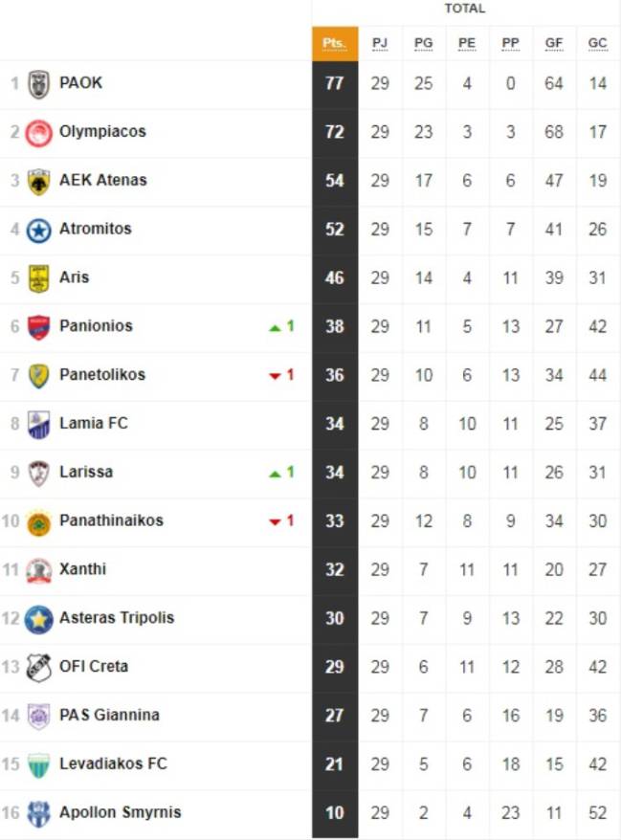Image resolution: width=621 pixels, height=840 pixels.
Task: Click the Aris yellow crest
Action: [38, 278]
